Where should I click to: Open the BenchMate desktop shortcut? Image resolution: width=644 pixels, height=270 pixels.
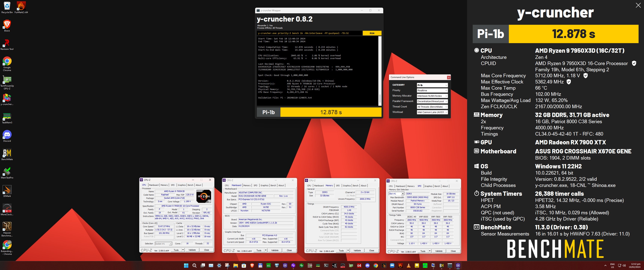(7, 154)
